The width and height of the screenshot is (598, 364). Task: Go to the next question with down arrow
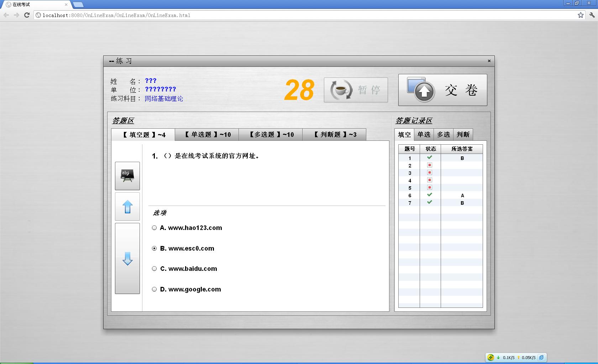127,259
